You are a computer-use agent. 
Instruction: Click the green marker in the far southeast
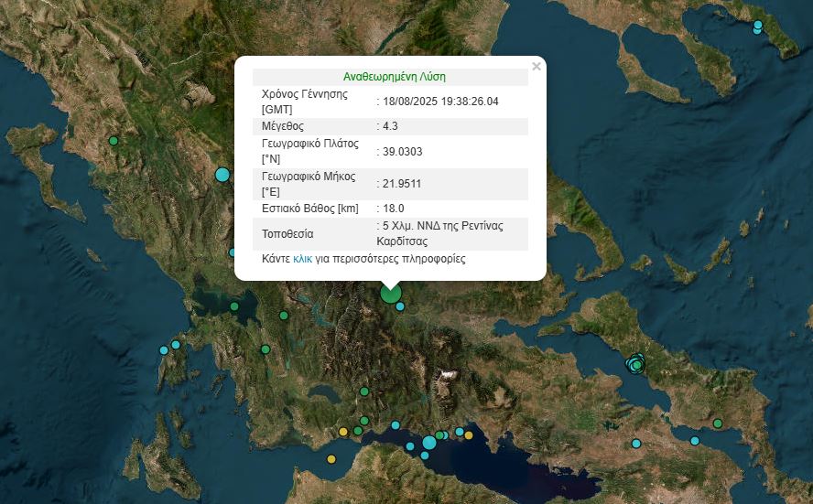[x=718, y=424]
